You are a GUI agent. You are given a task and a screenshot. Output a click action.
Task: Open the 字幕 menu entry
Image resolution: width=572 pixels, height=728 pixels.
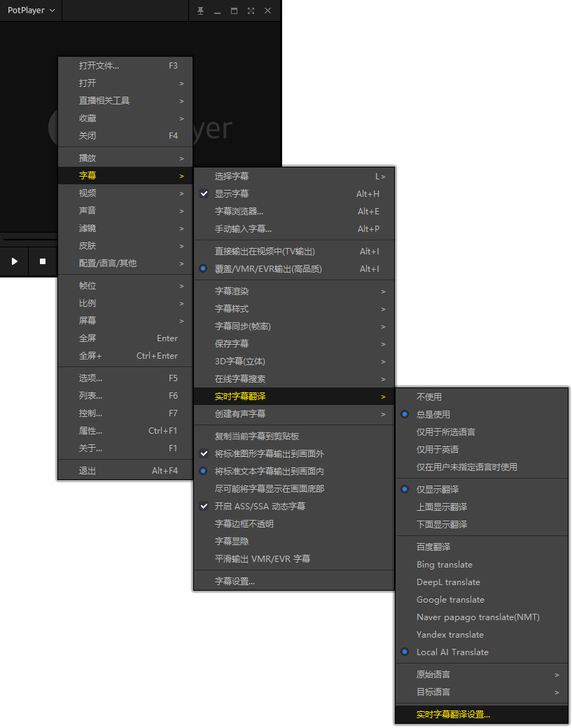click(125, 175)
